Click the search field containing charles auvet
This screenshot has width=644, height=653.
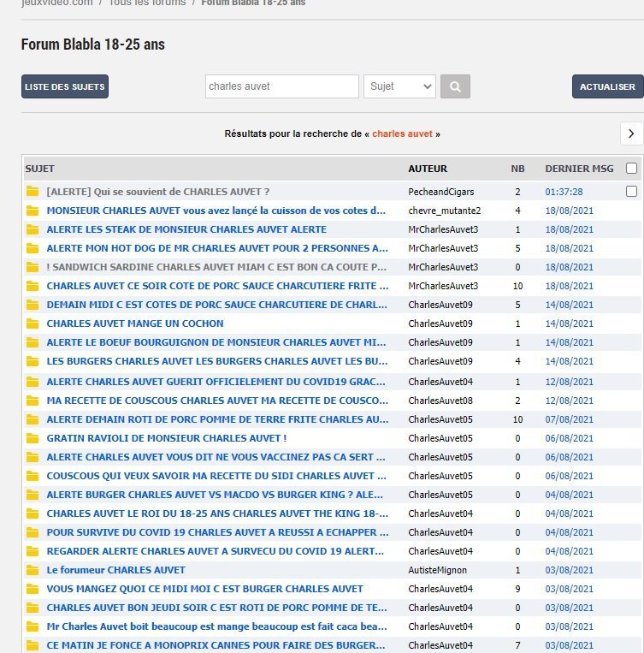[x=282, y=86]
